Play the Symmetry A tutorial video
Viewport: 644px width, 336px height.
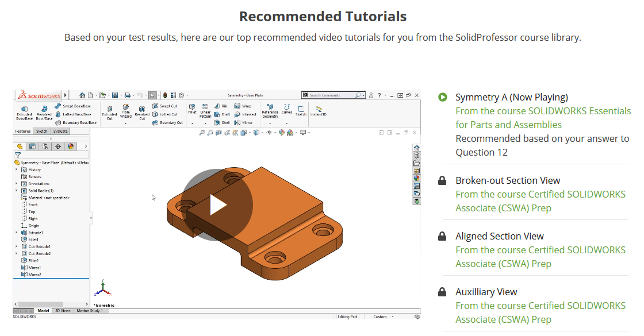[217, 205]
